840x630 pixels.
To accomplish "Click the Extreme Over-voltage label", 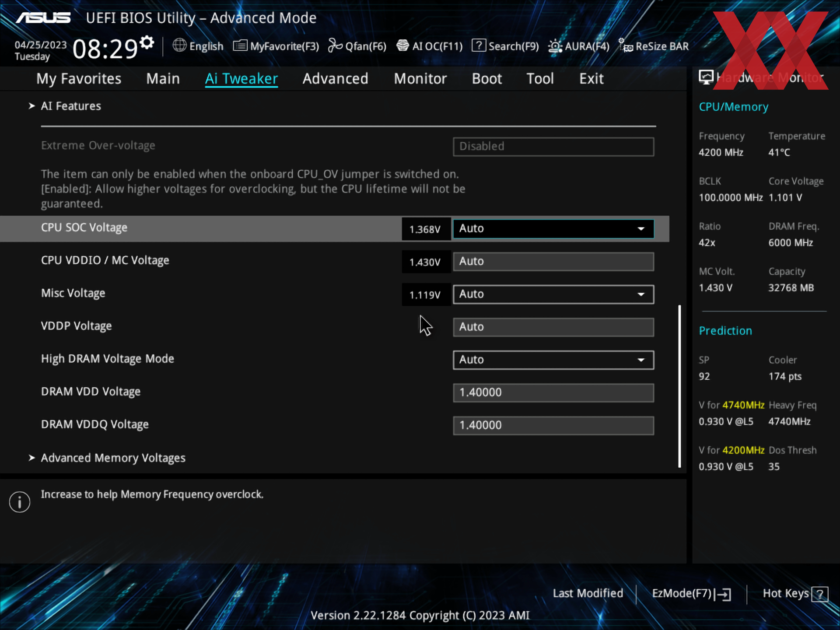I will tap(98, 145).
